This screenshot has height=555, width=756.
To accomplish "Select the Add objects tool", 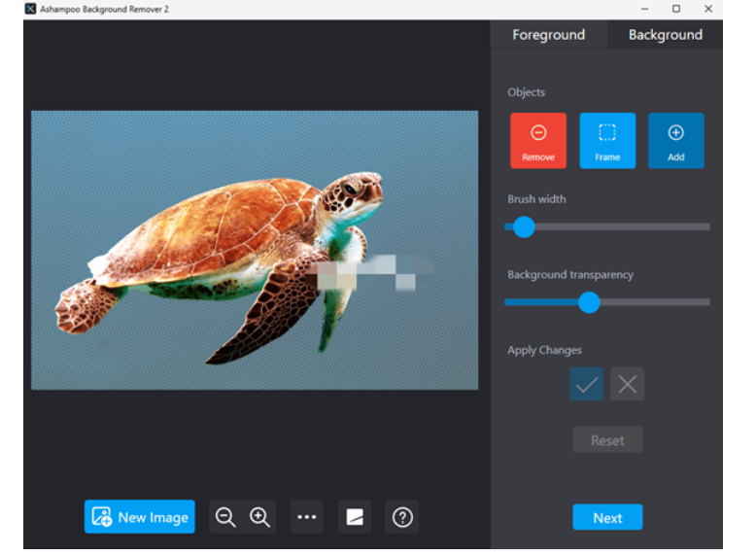I will click(675, 141).
